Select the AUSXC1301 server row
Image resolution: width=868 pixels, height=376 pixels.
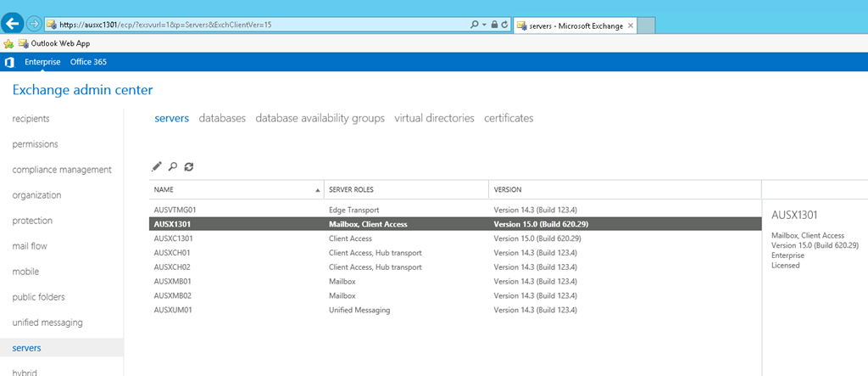click(x=455, y=239)
